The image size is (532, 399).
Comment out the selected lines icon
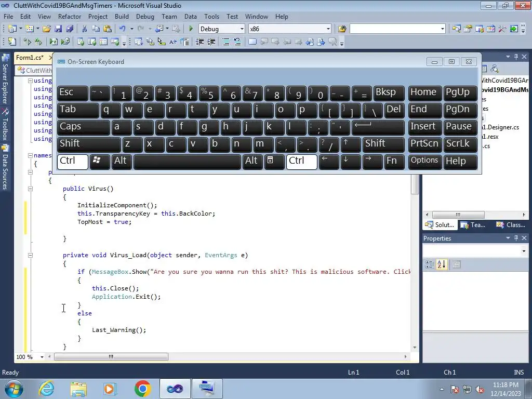click(x=226, y=42)
